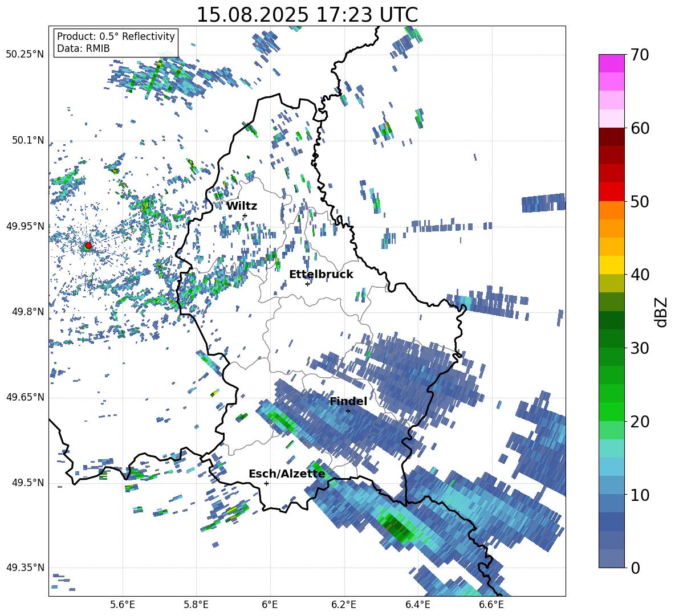
Task: Pick the orange swatch just below 50 dBZ
Action: 611,210
